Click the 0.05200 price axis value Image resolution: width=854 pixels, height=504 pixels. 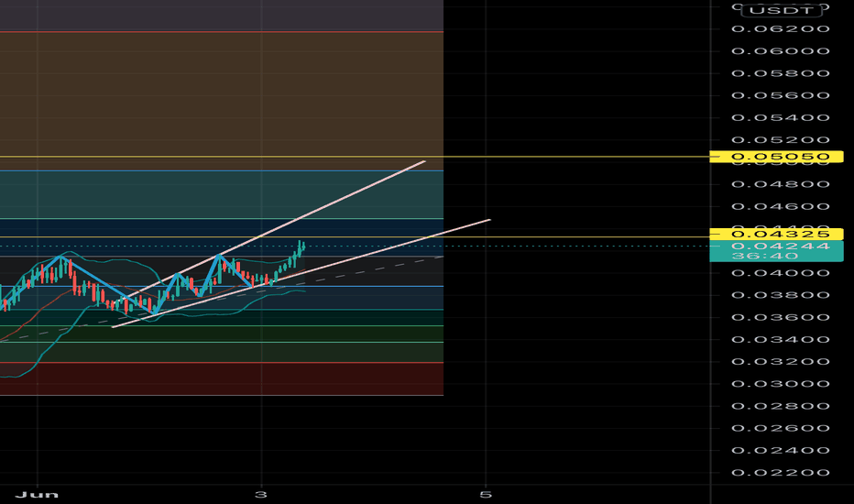[781, 140]
